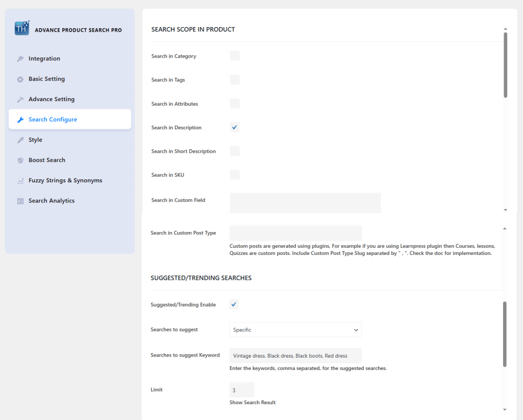Select the Style brush icon

[20, 139]
